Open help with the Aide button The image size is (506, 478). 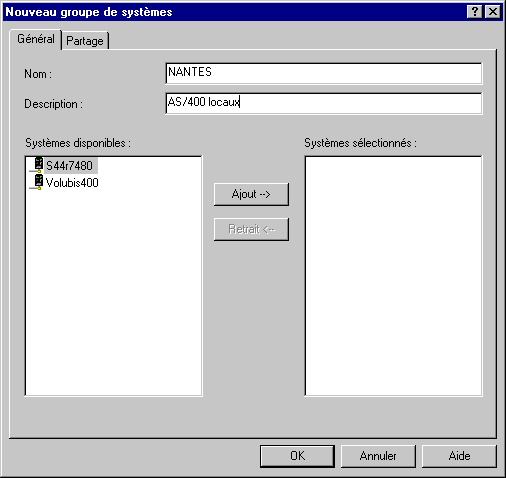click(459, 456)
